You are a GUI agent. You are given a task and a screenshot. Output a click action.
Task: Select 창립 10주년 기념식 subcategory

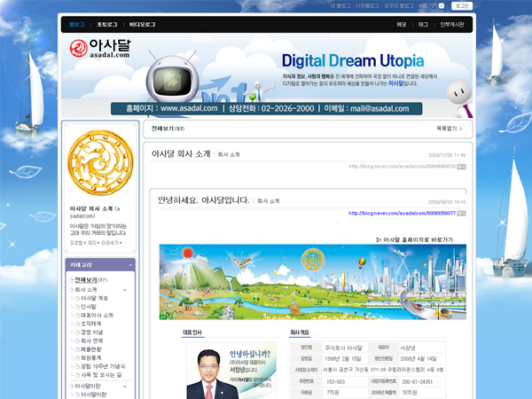(103, 366)
